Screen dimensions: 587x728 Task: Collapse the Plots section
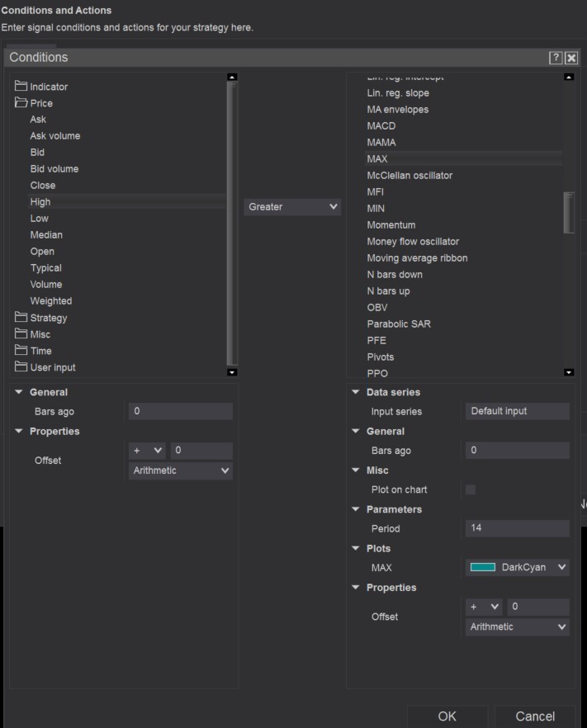(x=356, y=548)
